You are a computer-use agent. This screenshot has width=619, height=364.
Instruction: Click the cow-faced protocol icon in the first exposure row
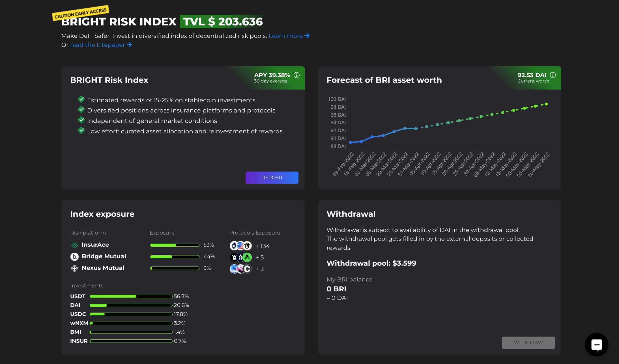[247, 246]
